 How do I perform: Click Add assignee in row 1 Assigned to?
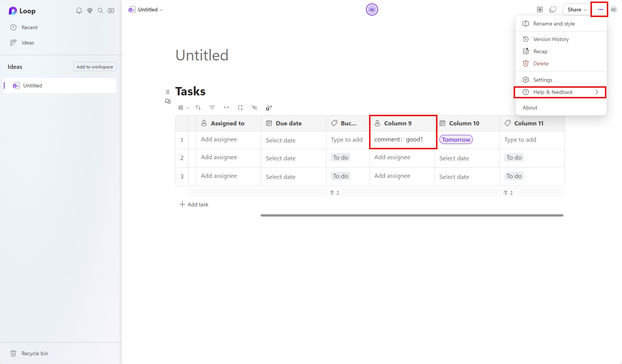click(219, 139)
